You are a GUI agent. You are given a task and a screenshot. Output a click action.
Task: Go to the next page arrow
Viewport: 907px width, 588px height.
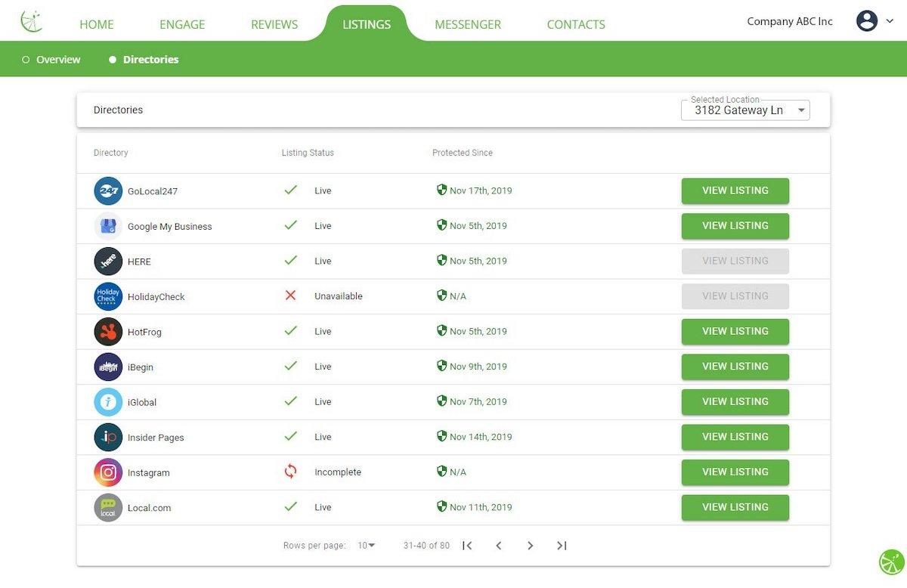tap(530, 546)
